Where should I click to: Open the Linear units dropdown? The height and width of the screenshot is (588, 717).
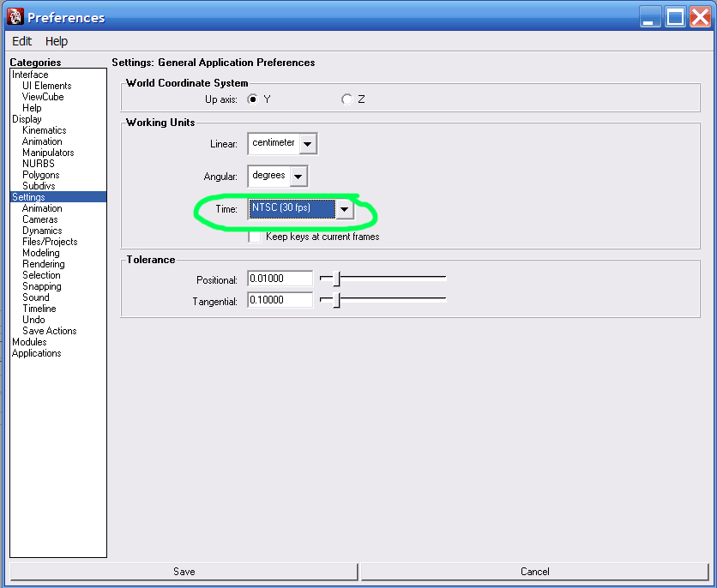[x=308, y=143]
